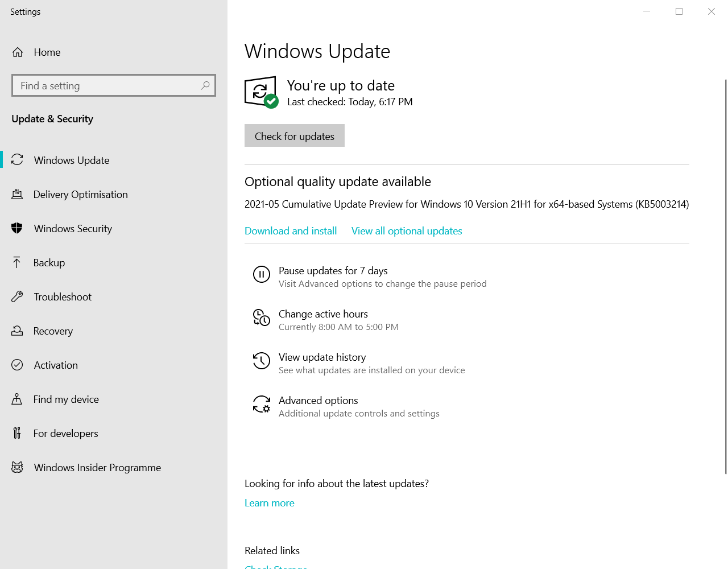The width and height of the screenshot is (728, 569).
Task: Focus the Find a setting search box
Action: coord(114,85)
